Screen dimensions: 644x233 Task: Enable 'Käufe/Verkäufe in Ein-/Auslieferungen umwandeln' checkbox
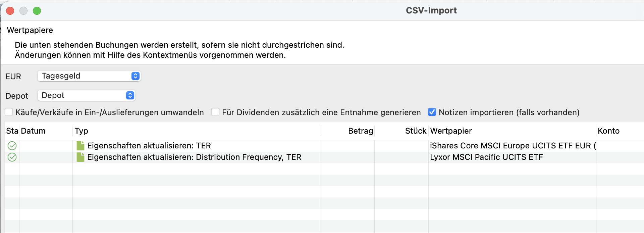pyautogui.click(x=9, y=112)
